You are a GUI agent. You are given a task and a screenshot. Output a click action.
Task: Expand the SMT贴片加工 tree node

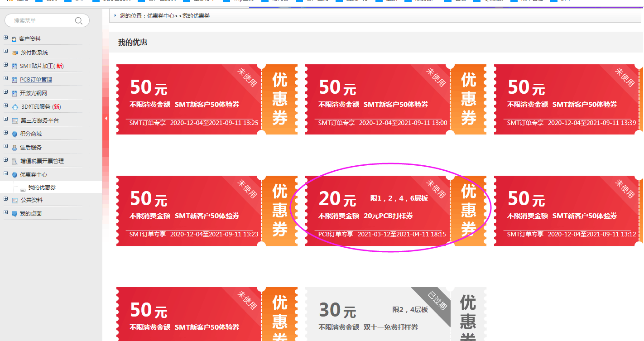[x=5, y=65]
